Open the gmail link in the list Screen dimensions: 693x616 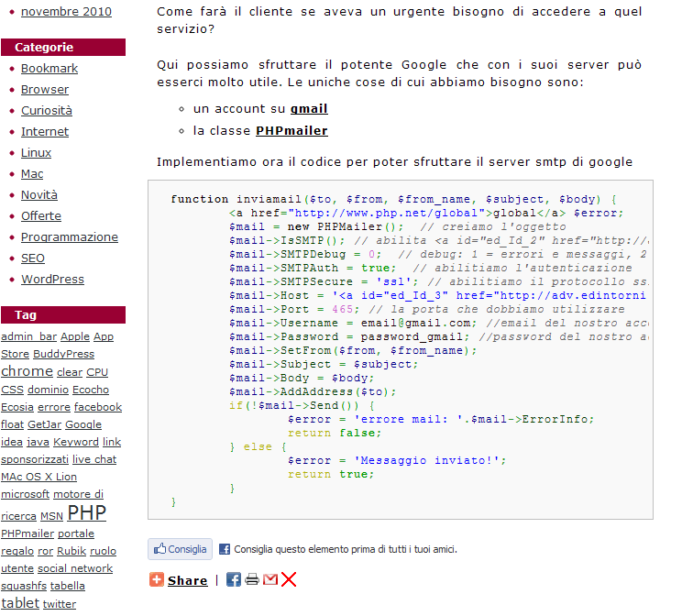coord(309,109)
